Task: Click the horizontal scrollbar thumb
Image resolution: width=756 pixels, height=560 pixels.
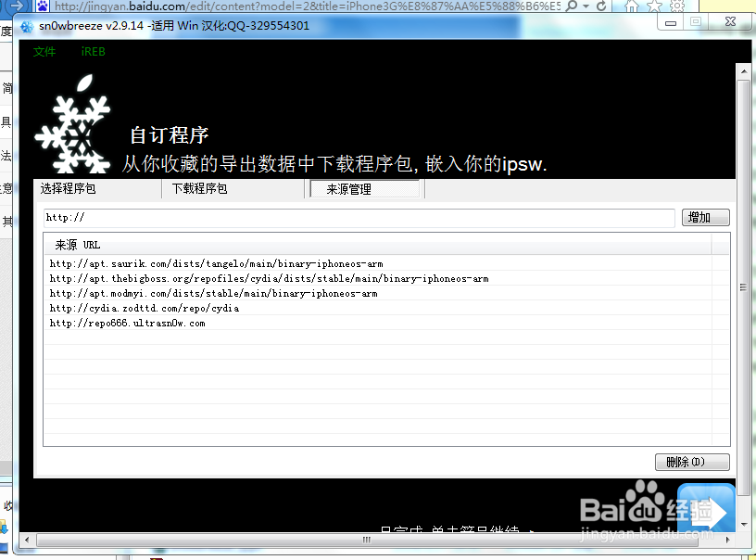Action: point(367,540)
